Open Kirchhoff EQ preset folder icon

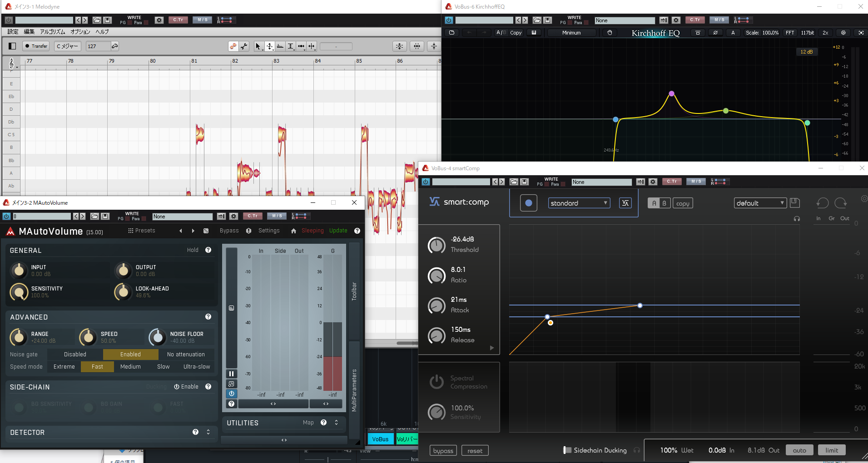[451, 33]
